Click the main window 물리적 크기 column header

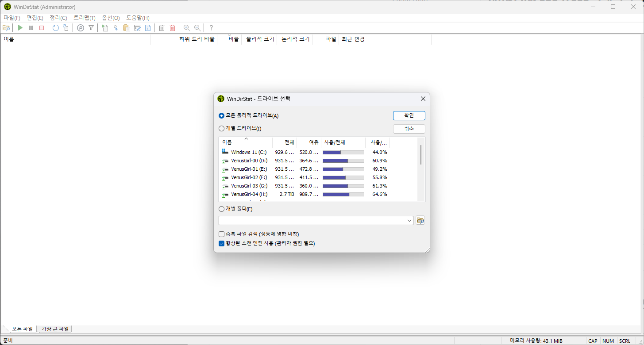pyautogui.click(x=259, y=39)
